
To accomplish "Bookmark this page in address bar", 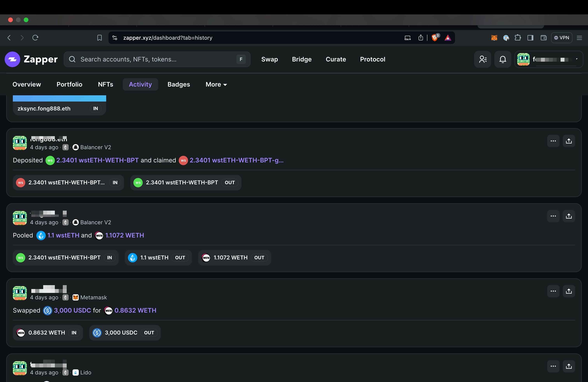I will [99, 38].
